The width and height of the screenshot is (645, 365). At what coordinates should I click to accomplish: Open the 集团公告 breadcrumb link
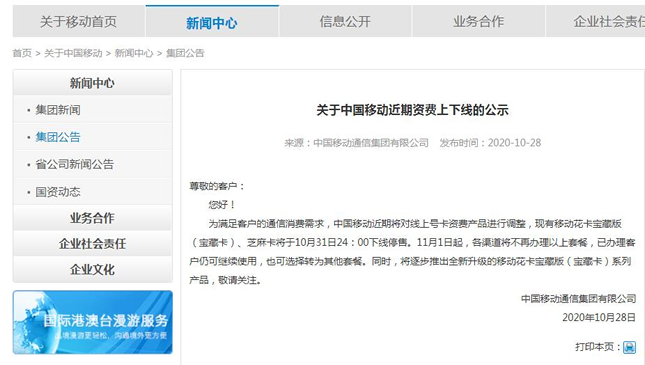point(185,53)
